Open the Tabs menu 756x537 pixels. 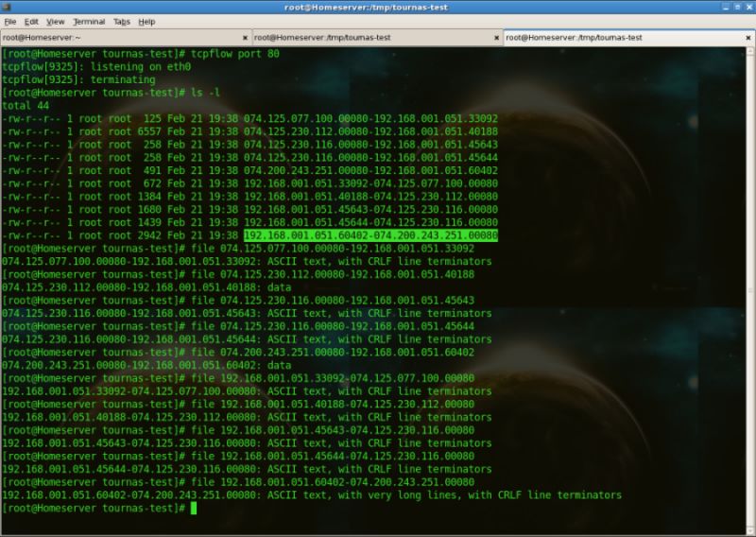122,22
